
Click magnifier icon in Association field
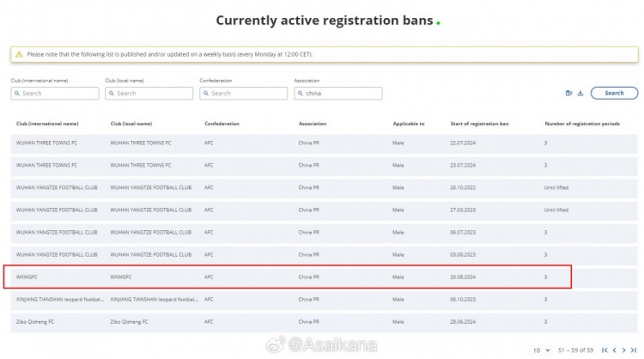coord(301,94)
